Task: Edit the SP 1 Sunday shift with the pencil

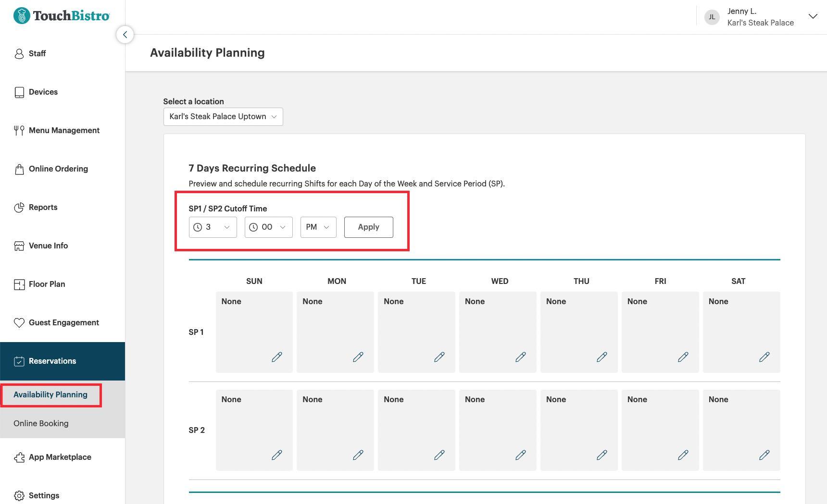Action: 277,357
